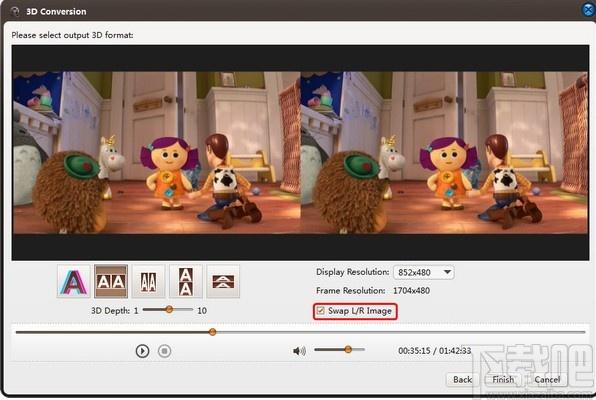Click the time display 00:35:15 / 01:42:33

point(434,351)
